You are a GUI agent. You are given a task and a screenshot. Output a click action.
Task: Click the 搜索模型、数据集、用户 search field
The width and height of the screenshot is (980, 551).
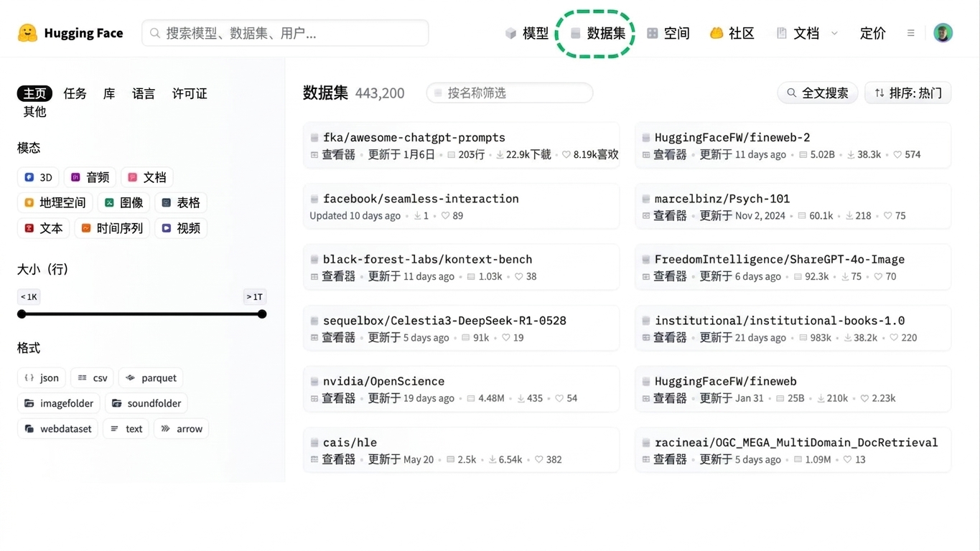pyautogui.click(x=285, y=33)
